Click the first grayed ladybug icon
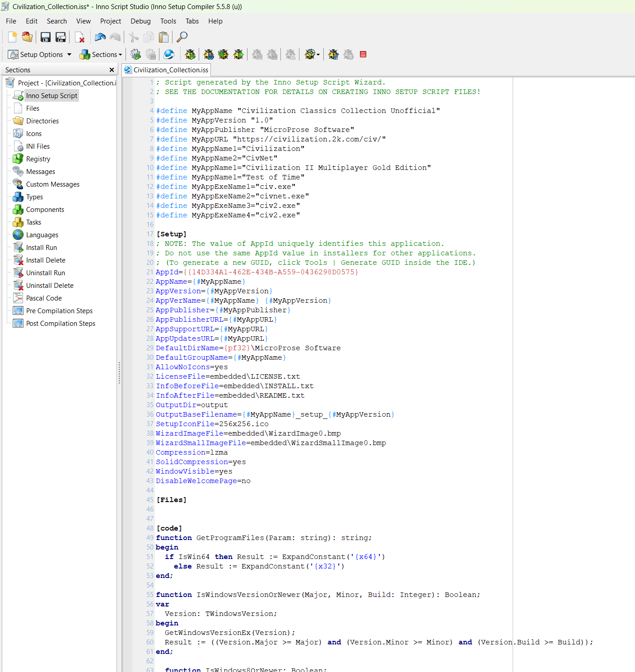This screenshot has width=635, height=672. tap(257, 55)
